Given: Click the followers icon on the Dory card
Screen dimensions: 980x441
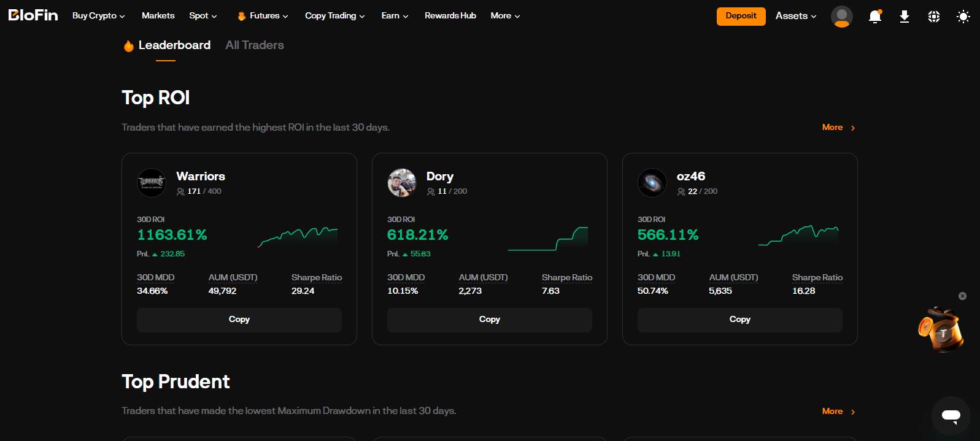Looking at the screenshot, I should [431, 192].
